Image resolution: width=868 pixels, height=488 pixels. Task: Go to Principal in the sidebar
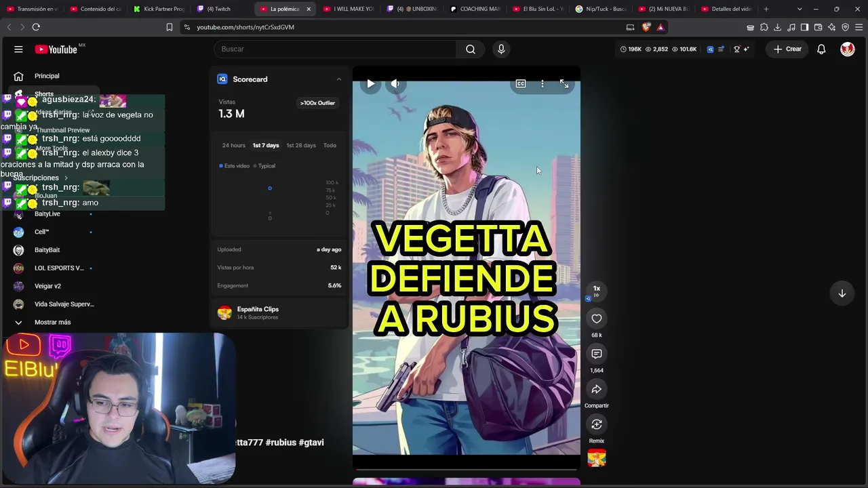pos(47,76)
